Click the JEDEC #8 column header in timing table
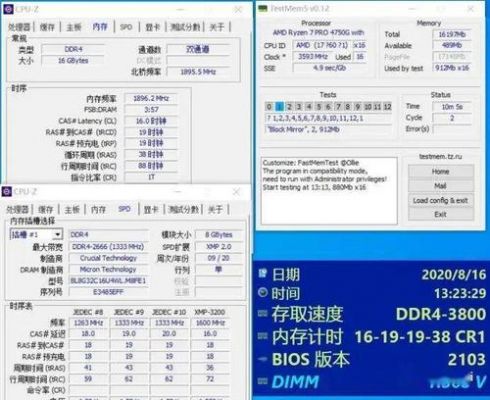The height and width of the screenshot is (400, 490). (x=88, y=312)
